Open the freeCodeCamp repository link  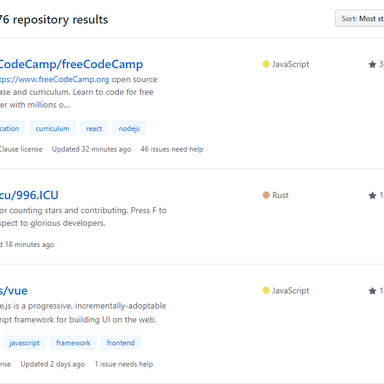[71, 64]
